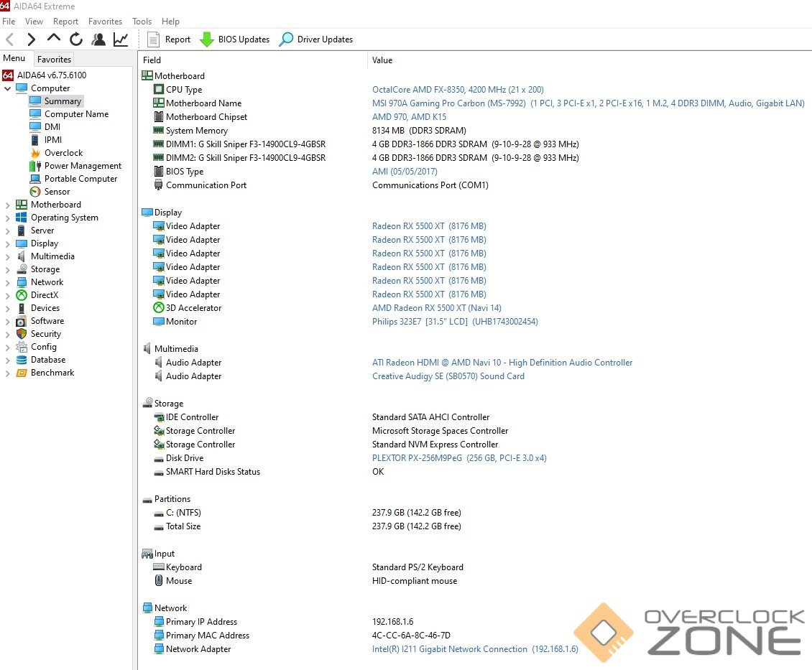
Task: Collapse the Computer tree node
Action: coord(8,88)
